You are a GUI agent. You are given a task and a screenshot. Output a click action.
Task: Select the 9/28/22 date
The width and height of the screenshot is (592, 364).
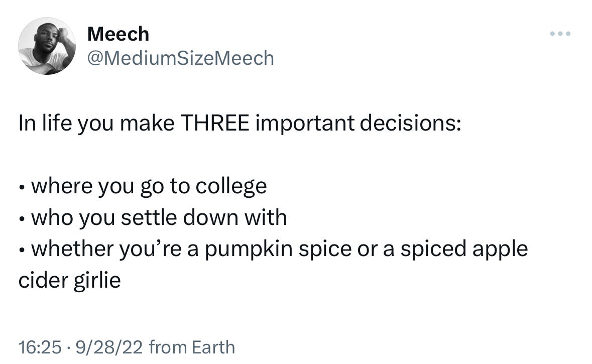pos(109,347)
